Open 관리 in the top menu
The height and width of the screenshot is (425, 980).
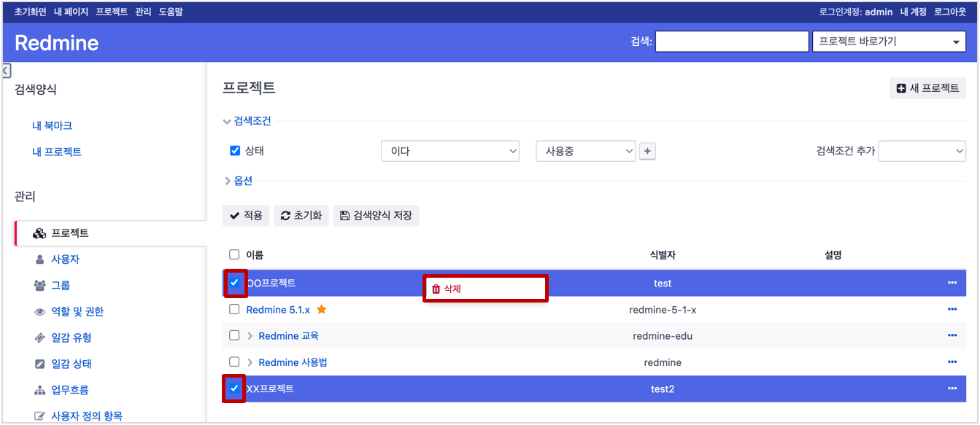click(x=143, y=12)
